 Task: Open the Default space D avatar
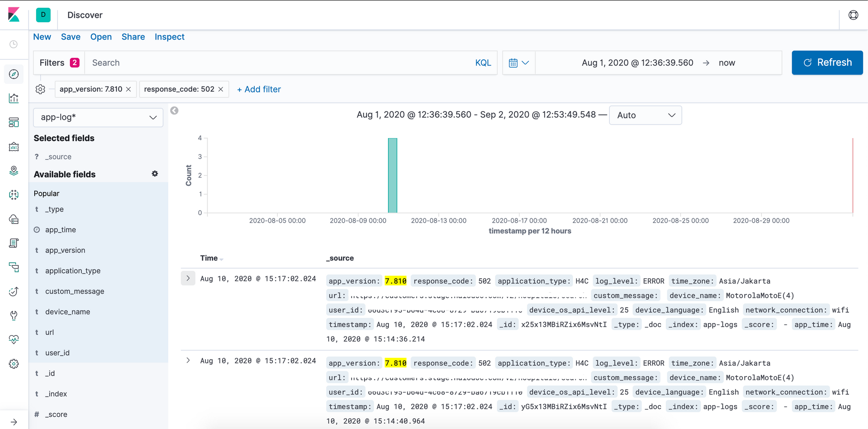coord(43,15)
